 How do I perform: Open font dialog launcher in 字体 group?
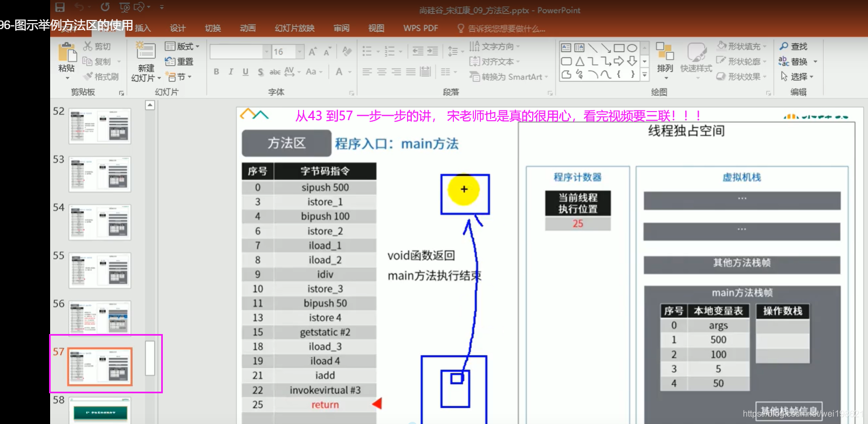click(x=352, y=93)
